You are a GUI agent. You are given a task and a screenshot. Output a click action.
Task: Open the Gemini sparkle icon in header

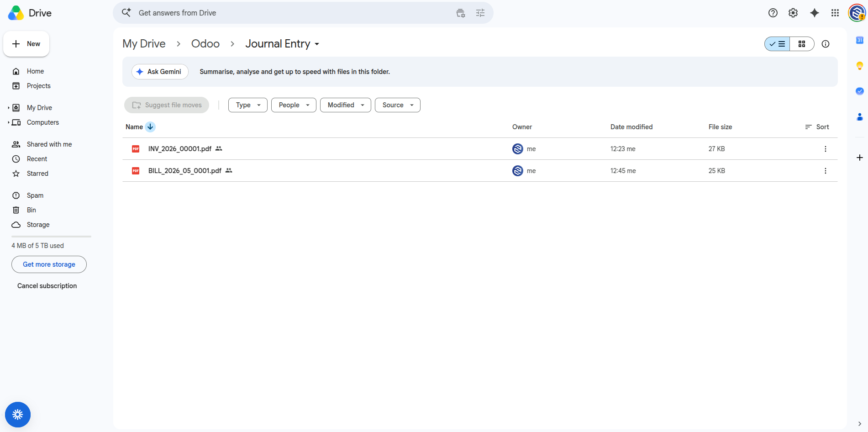coord(815,13)
